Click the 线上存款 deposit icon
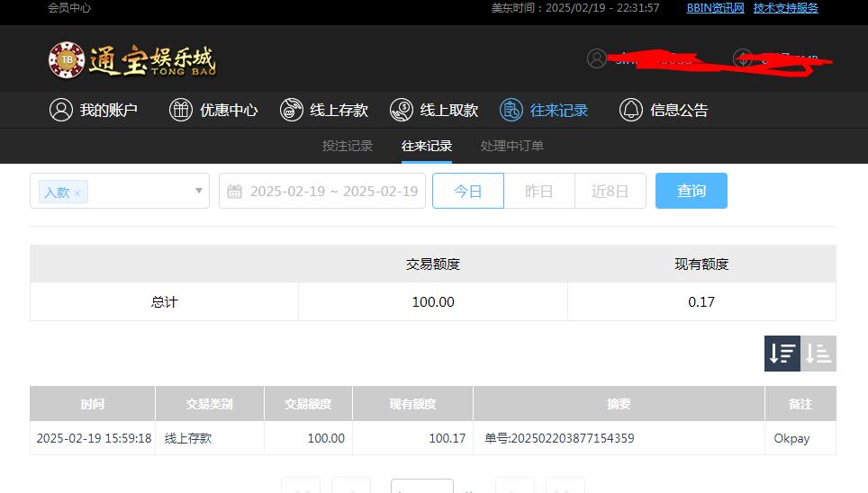Screen dimensions: 868x493 click(x=291, y=110)
